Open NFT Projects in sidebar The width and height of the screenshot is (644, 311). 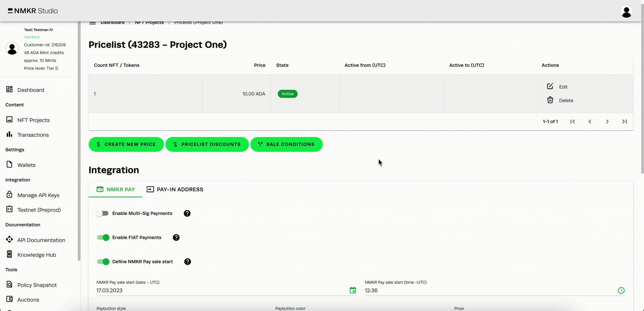point(33,120)
